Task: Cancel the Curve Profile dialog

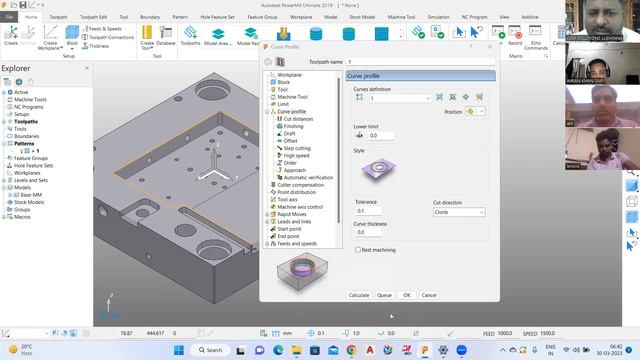Action: point(429,295)
